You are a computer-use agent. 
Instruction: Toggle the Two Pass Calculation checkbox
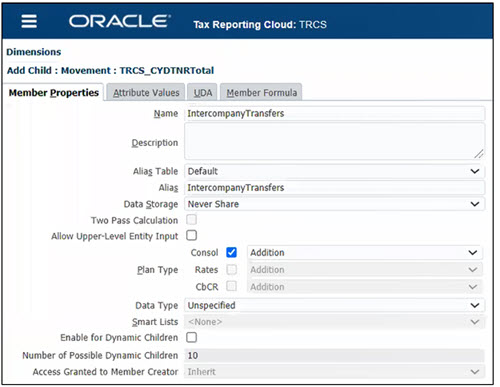click(x=191, y=220)
